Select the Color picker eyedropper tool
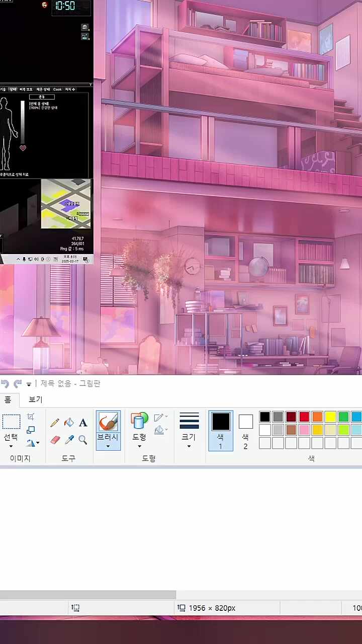Image resolution: width=362 pixels, height=644 pixels. pos(69,440)
